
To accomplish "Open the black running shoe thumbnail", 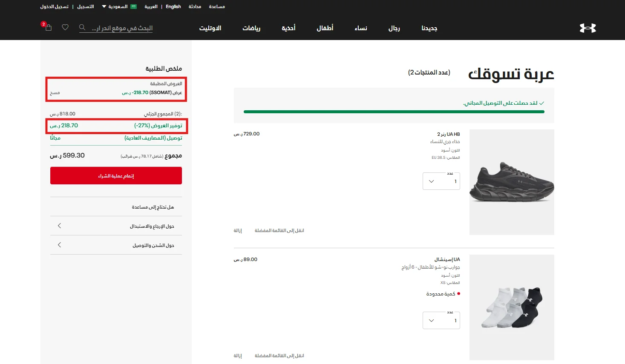I will point(512,182).
